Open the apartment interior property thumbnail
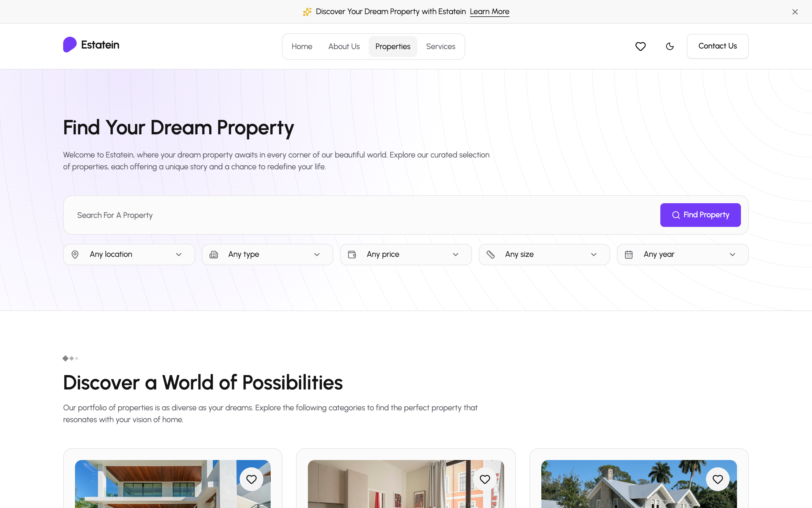The width and height of the screenshot is (812, 508). click(406, 484)
